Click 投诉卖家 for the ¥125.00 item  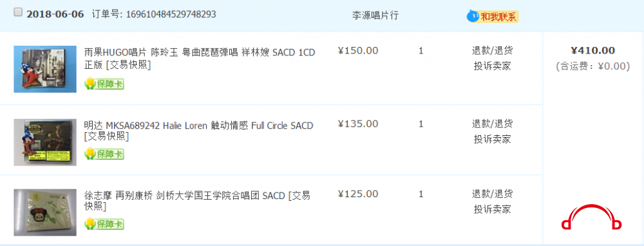point(492,209)
